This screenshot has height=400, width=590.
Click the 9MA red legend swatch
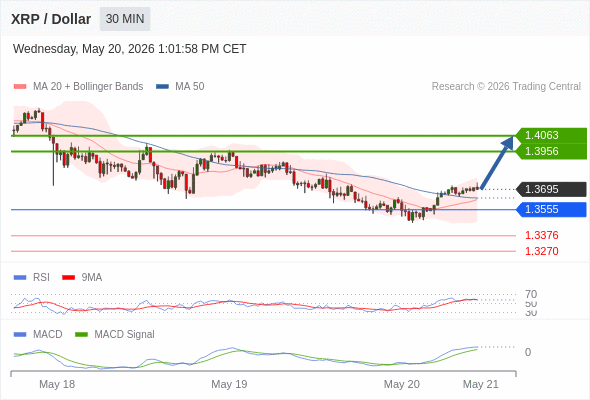[68, 278]
